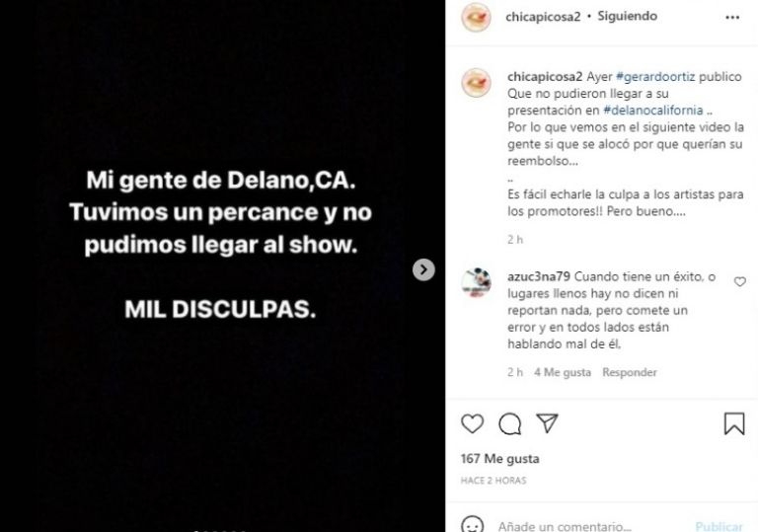This screenshot has height=532, width=758.
Task: View who liked: 167 Me gusta
Action: 499,459
